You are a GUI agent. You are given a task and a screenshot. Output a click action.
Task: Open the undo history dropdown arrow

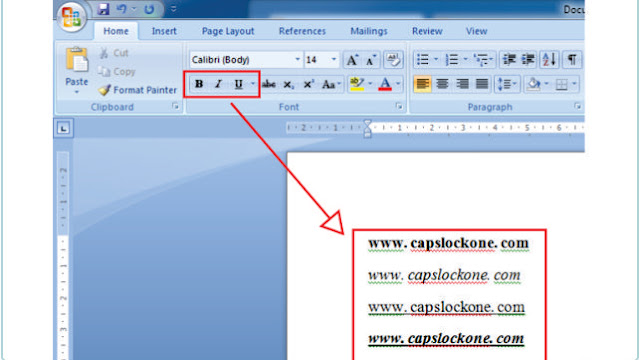point(133,9)
